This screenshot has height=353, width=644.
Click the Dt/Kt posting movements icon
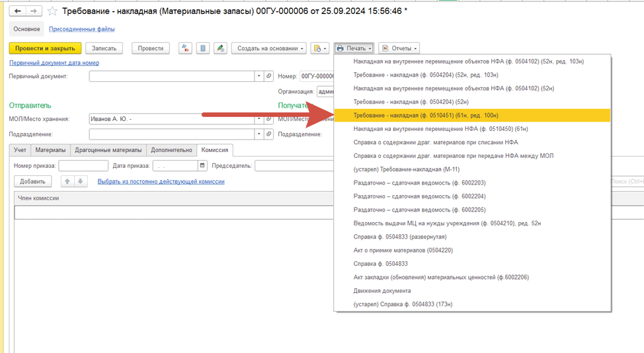point(185,48)
